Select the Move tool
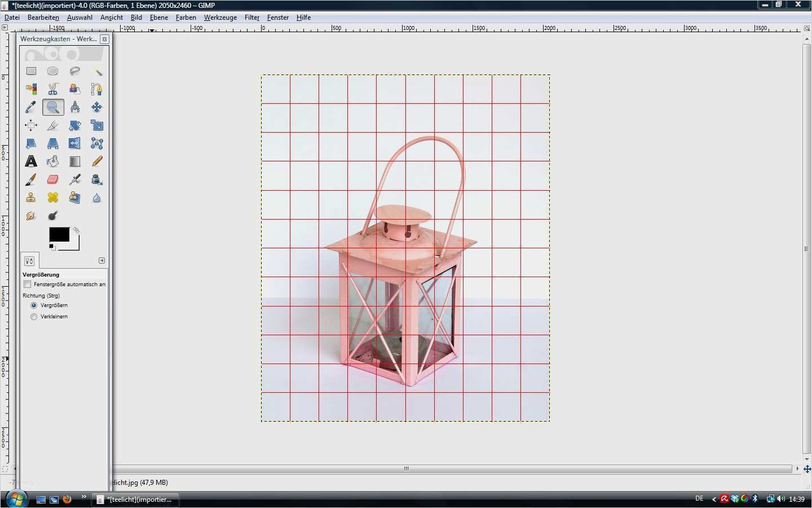Viewport: 812px width, 508px height. click(97, 107)
